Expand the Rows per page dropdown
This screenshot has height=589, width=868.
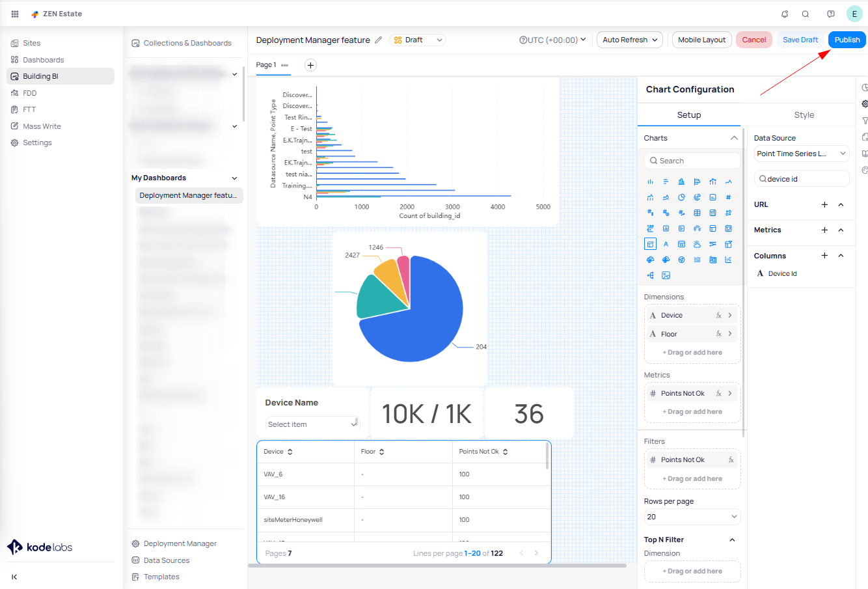(x=692, y=517)
